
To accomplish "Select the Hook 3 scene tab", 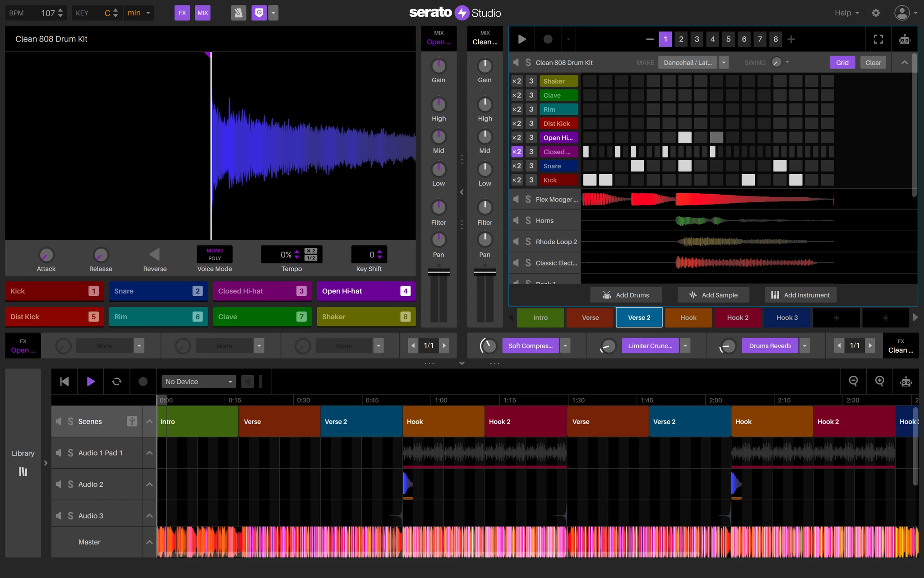I will point(786,317).
